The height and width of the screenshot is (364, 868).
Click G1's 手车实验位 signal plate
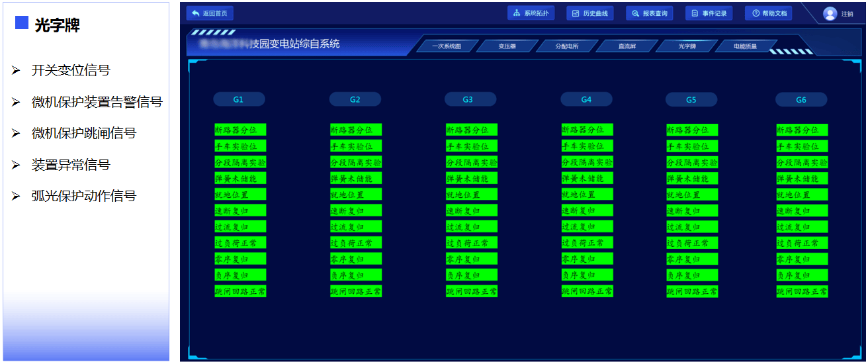[240, 146]
